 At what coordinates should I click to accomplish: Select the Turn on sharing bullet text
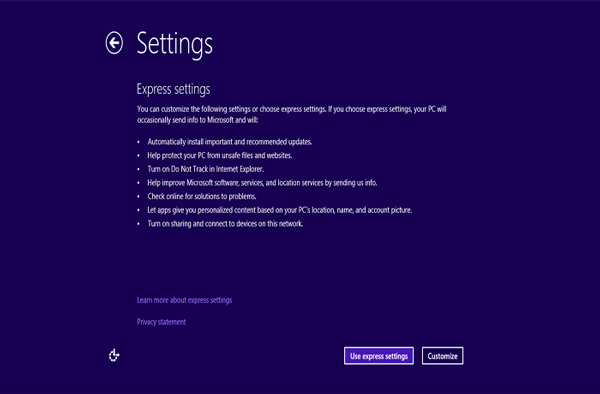click(x=225, y=223)
